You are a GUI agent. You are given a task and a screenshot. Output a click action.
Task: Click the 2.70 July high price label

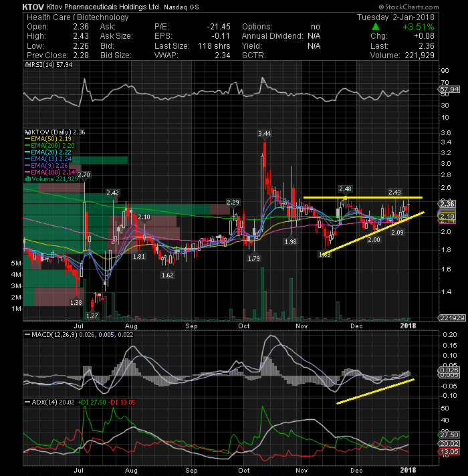84,175
